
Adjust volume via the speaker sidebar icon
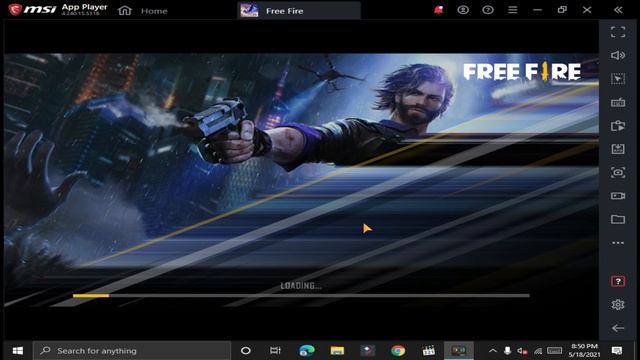618,55
